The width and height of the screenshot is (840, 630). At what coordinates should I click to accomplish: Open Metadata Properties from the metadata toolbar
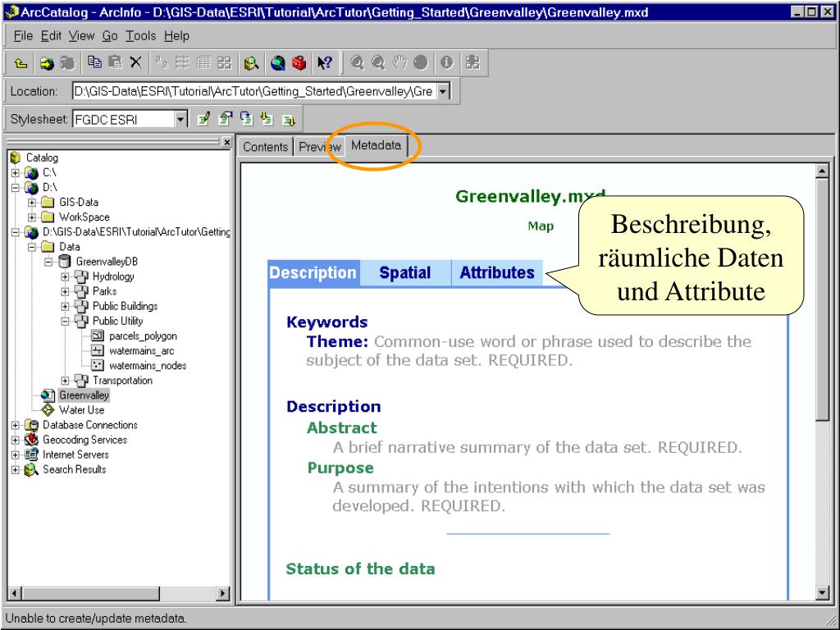(x=226, y=119)
